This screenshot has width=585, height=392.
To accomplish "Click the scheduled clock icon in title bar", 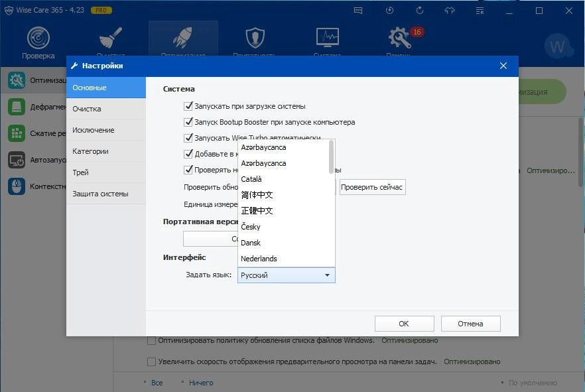I will [x=389, y=11].
